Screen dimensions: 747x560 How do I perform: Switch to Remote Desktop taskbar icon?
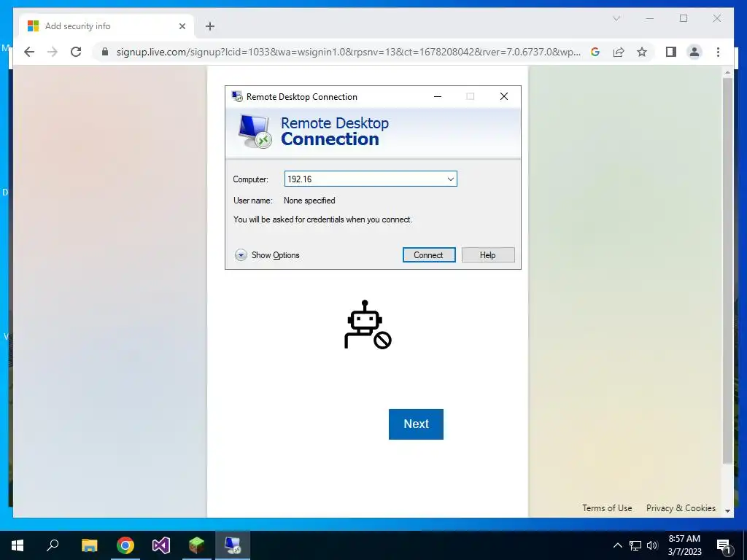click(x=233, y=545)
